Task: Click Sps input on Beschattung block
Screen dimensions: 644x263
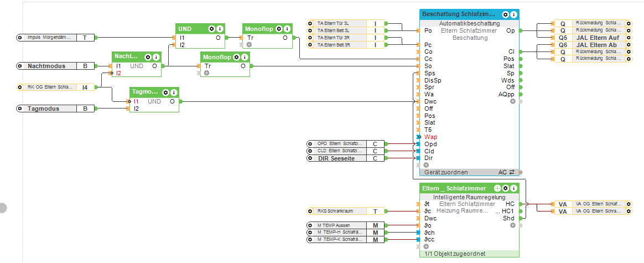Action: (429, 73)
